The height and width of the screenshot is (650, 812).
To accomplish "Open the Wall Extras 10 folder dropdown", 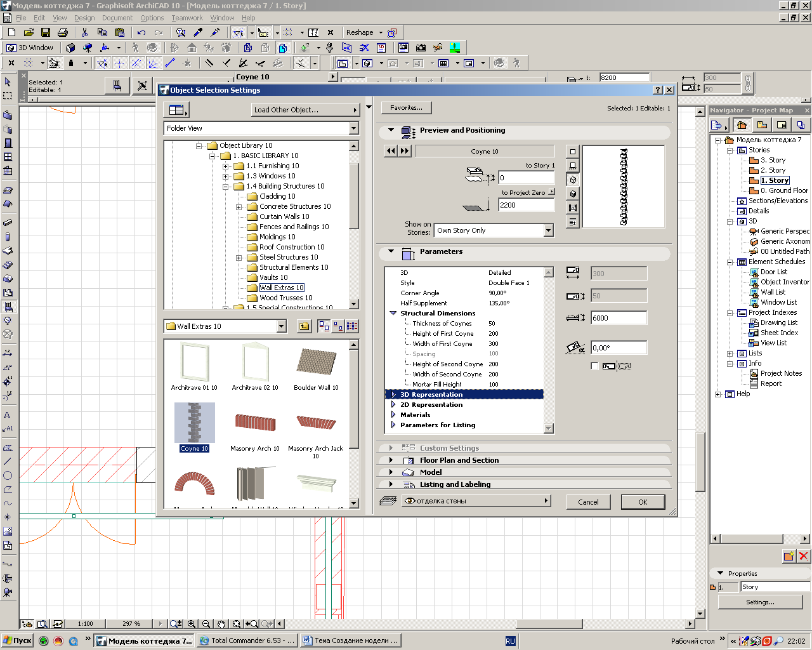I will (x=282, y=326).
